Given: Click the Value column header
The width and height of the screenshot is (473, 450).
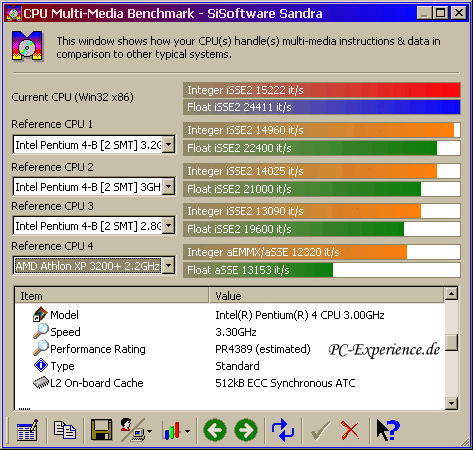Looking at the screenshot, I should click(x=327, y=296).
